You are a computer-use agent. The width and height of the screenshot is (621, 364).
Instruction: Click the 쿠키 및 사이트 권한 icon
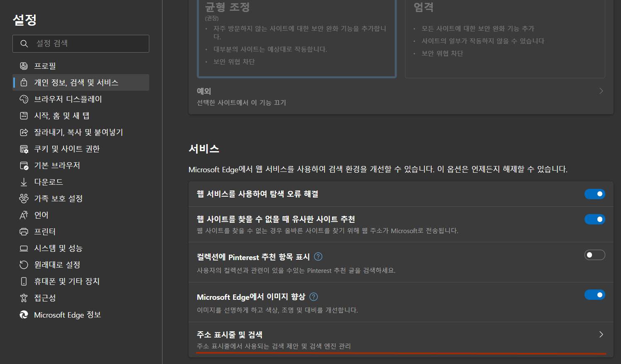point(24,149)
